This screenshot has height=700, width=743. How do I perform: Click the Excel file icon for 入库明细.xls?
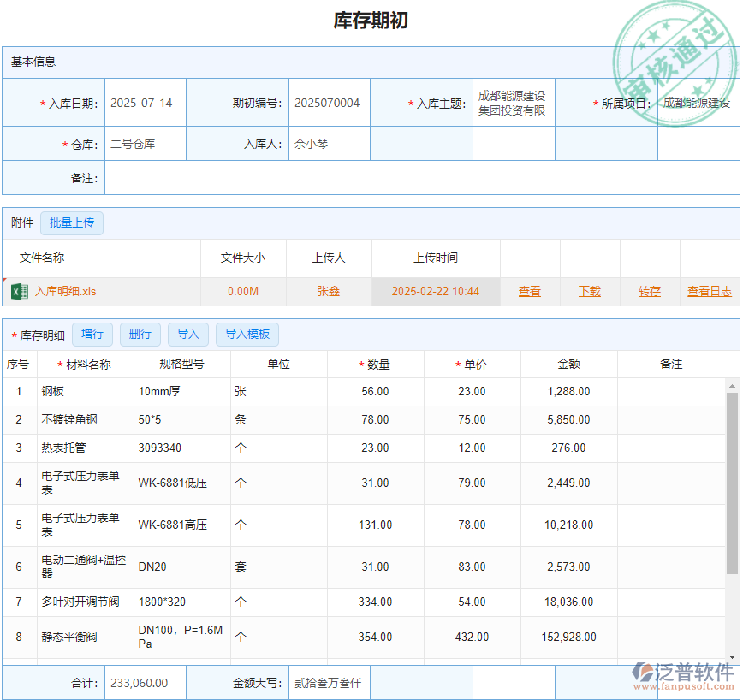[x=19, y=292]
